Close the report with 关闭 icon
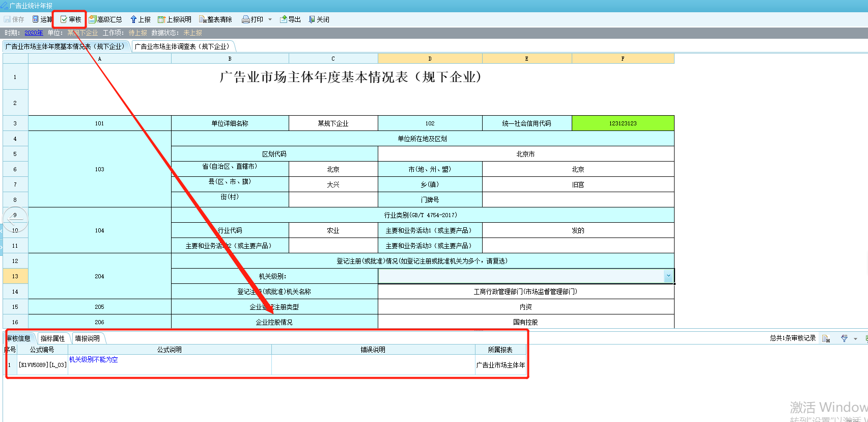Image resolution: width=868 pixels, height=422 pixels. tap(312, 19)
